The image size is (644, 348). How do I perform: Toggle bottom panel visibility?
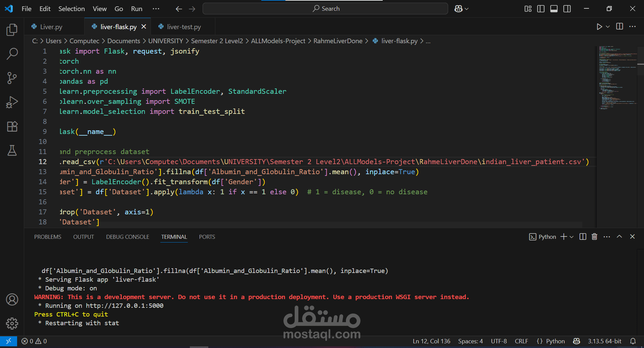554,9
